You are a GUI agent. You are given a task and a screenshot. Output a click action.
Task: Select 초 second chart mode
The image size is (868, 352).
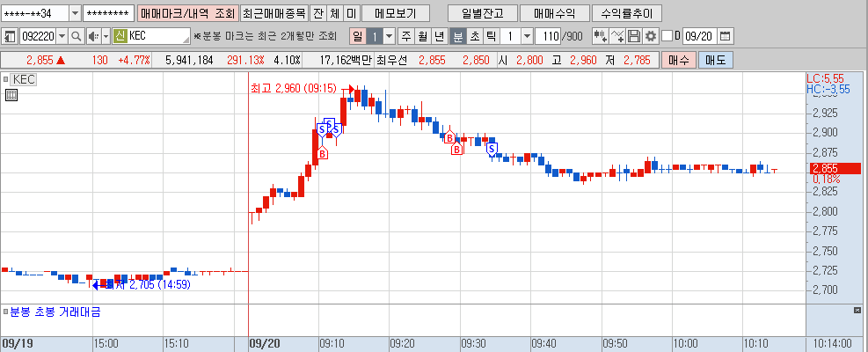(474, 37)
